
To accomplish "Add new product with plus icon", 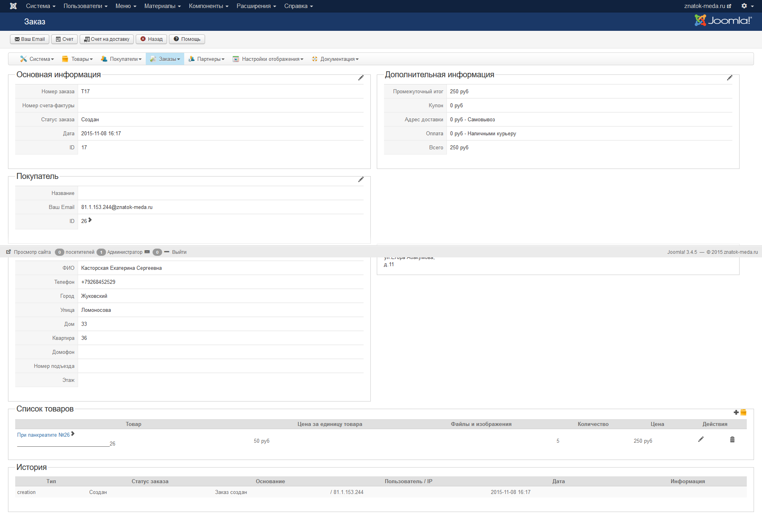I will [736, 412].
